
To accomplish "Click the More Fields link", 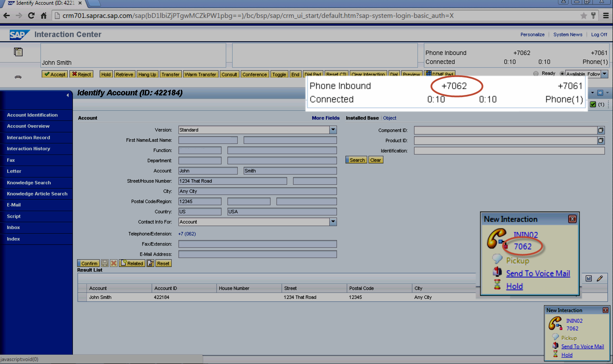I will [x=325, y=118].
